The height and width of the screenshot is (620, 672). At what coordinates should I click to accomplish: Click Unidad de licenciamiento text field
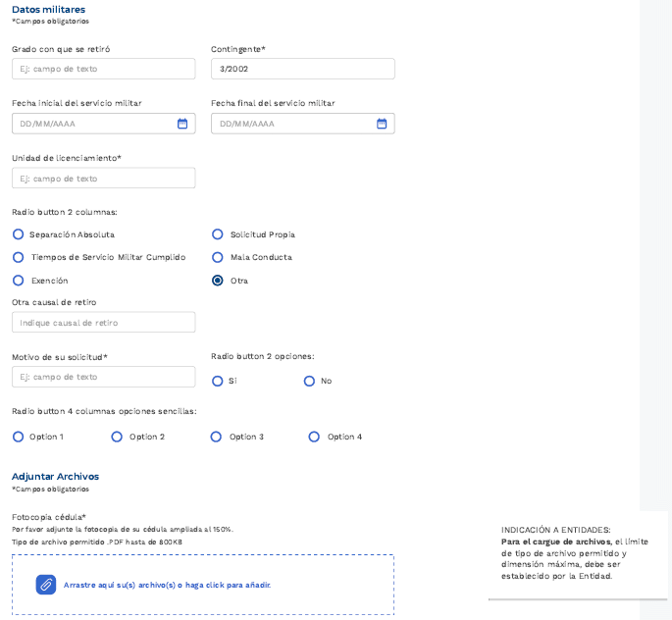(x=103, y=179)
